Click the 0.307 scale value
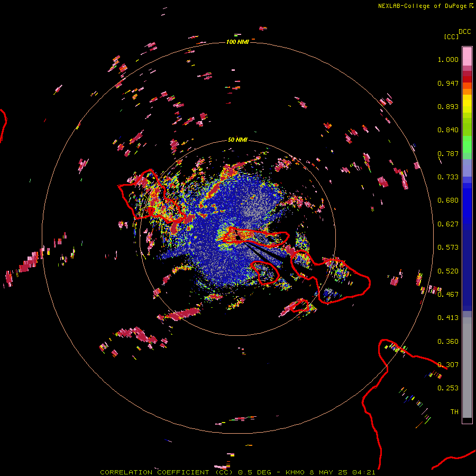Screen dimensions: 476x476 (448, 365)
